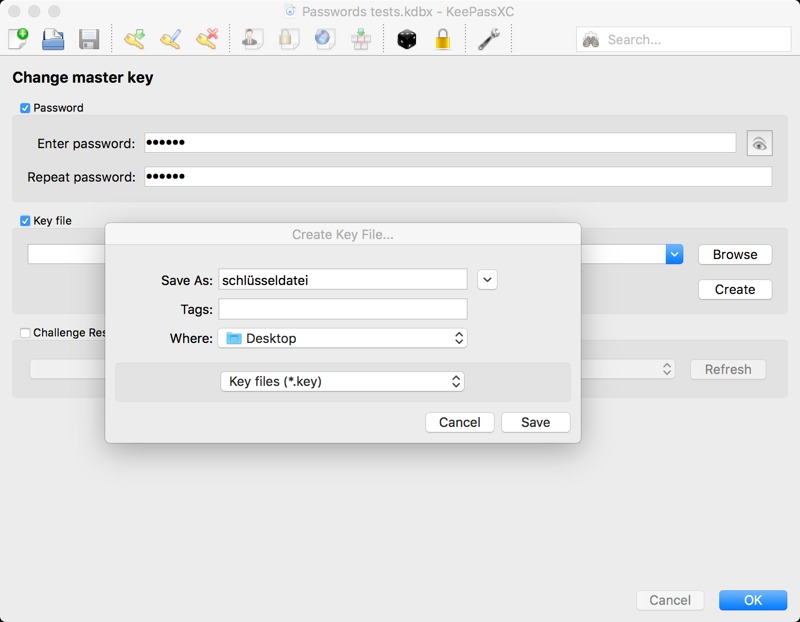
Task: Toggle password visibility eye button
Action: (759, 144)
